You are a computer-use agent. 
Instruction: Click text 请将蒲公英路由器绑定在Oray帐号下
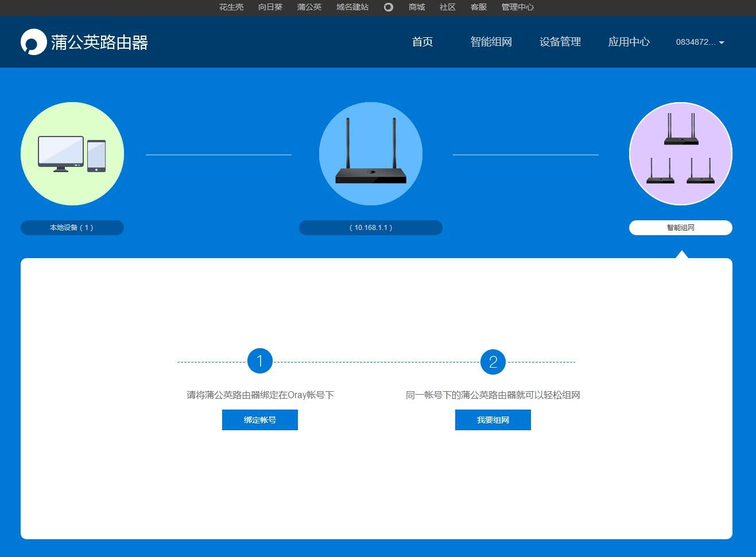(x=260, y=395)
